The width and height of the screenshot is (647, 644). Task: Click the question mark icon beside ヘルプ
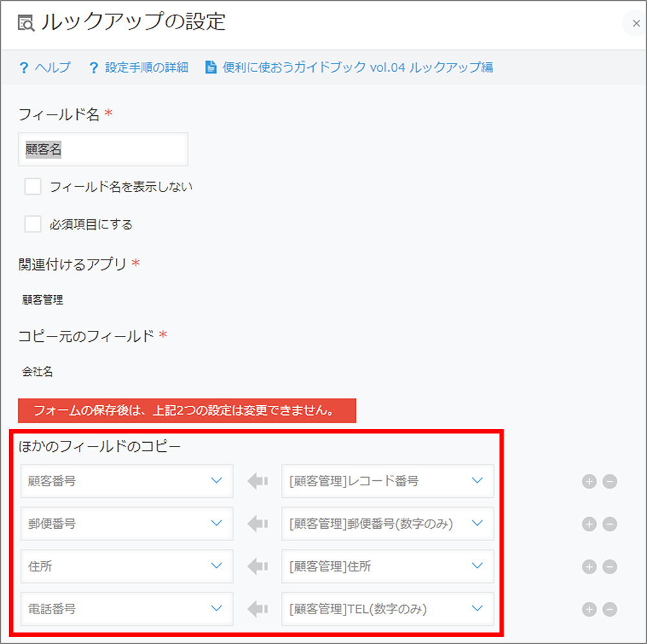pyautogui.click(x=24, y=67)
